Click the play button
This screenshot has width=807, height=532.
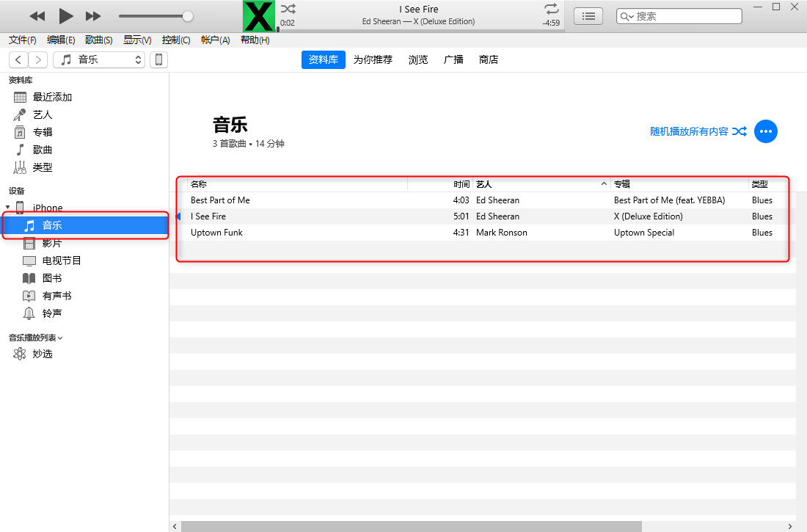pyautogui.click(x=65, y=16)
